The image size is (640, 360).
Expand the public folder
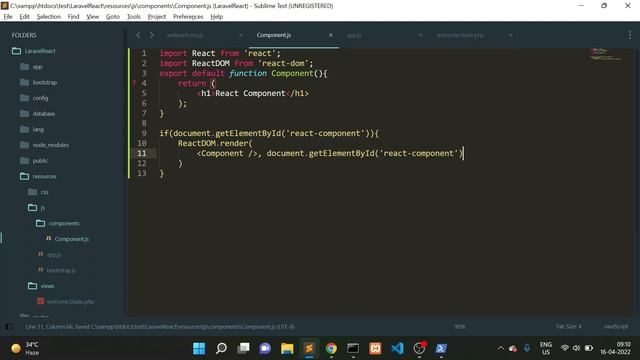(34, 161)
